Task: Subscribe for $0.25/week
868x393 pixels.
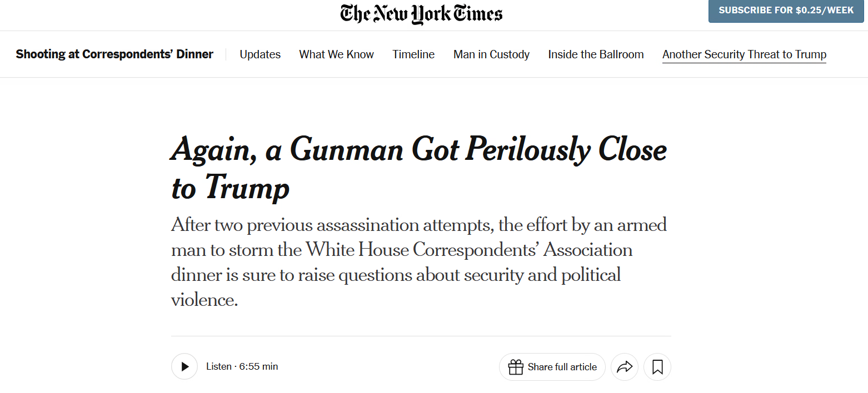Action: [x=786, y=11]
